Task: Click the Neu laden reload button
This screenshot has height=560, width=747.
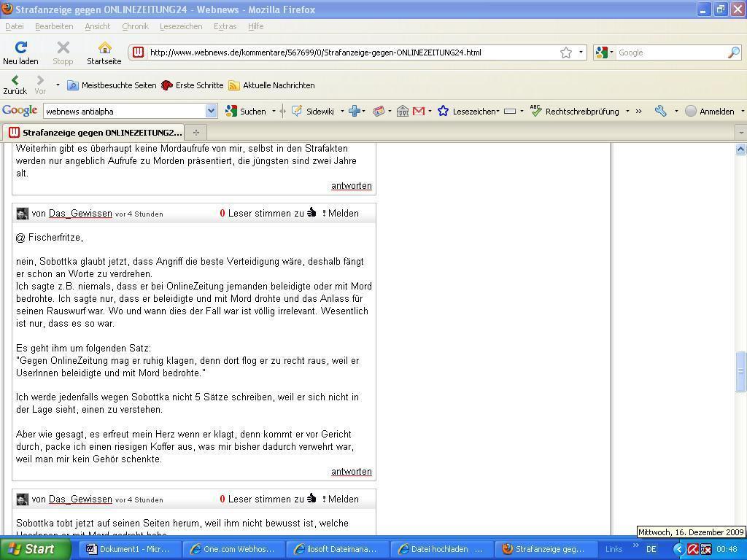Action: (20, 52)
